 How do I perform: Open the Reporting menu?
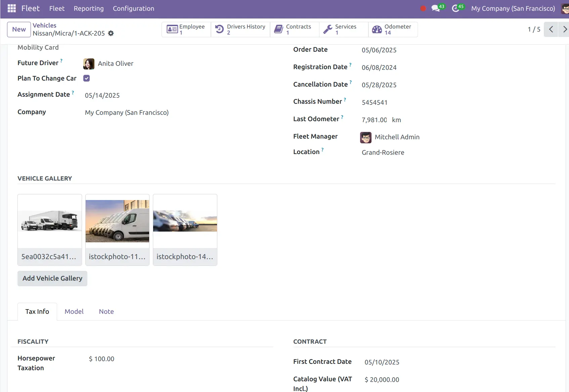click(x=89, y=9)
